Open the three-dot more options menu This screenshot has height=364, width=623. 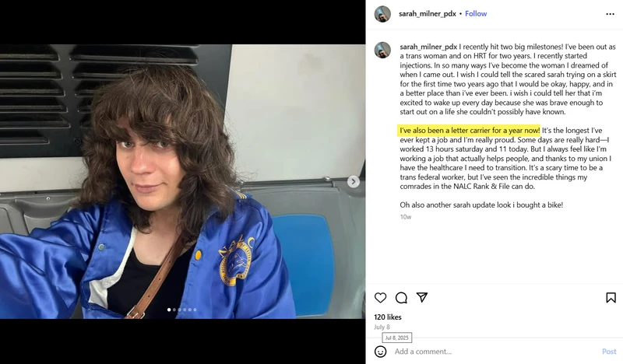611,14
